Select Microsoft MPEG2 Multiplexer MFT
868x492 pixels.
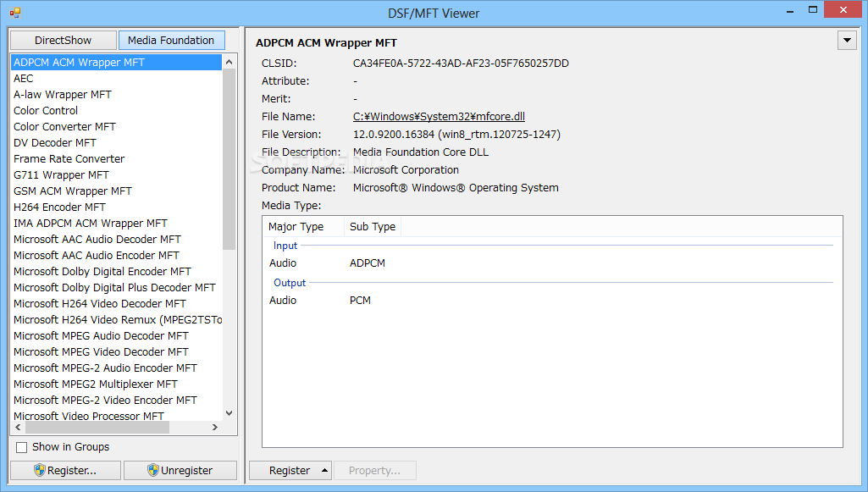coord(116,384)
